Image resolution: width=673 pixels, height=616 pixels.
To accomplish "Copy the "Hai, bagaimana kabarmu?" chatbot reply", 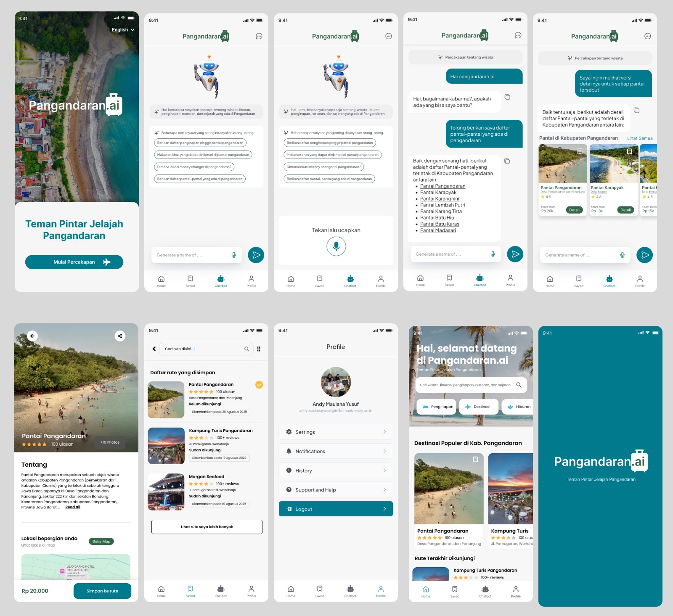I will click(x=507, y=97).
